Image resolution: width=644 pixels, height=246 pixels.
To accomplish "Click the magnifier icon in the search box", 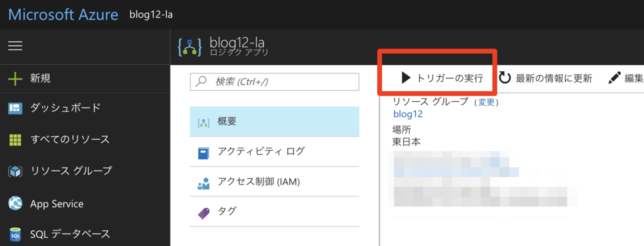I will 201,82.
